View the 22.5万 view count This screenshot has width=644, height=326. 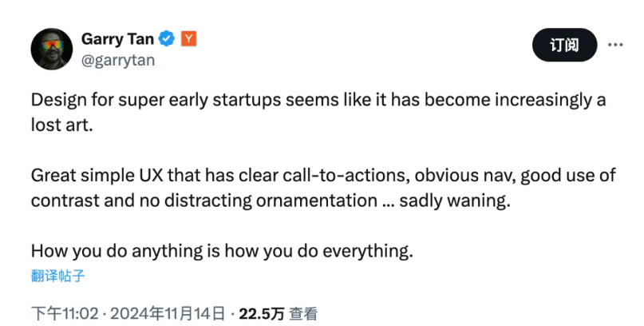click(261, 314)
